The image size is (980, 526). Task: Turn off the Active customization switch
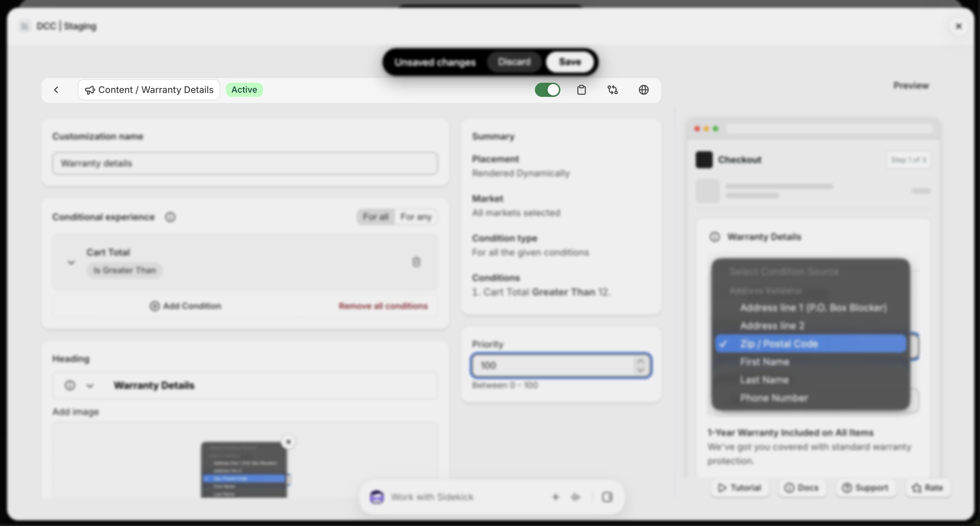point(547,90)
